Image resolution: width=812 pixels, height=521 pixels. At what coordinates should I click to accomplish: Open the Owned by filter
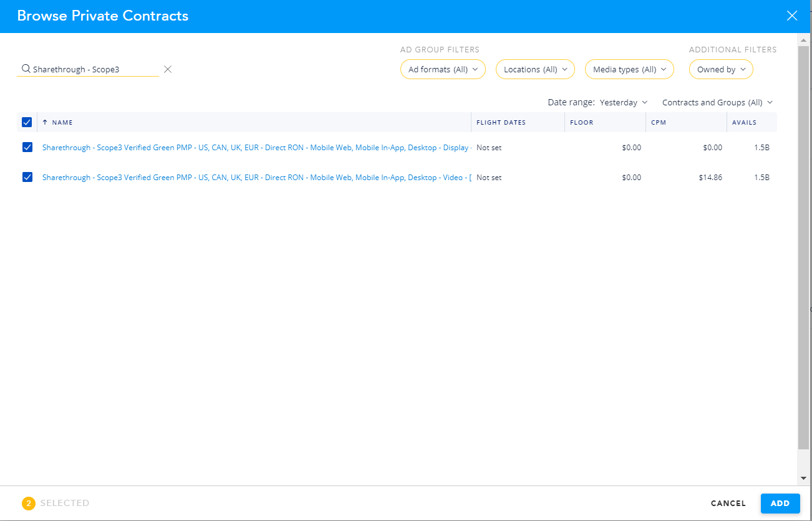[x=721, y=69]
